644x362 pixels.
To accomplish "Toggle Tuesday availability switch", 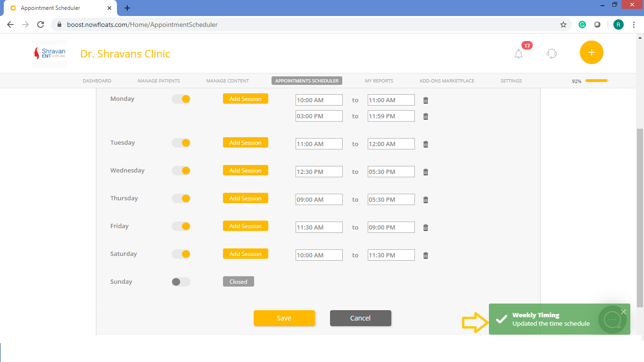I will (x=181, y=143).
